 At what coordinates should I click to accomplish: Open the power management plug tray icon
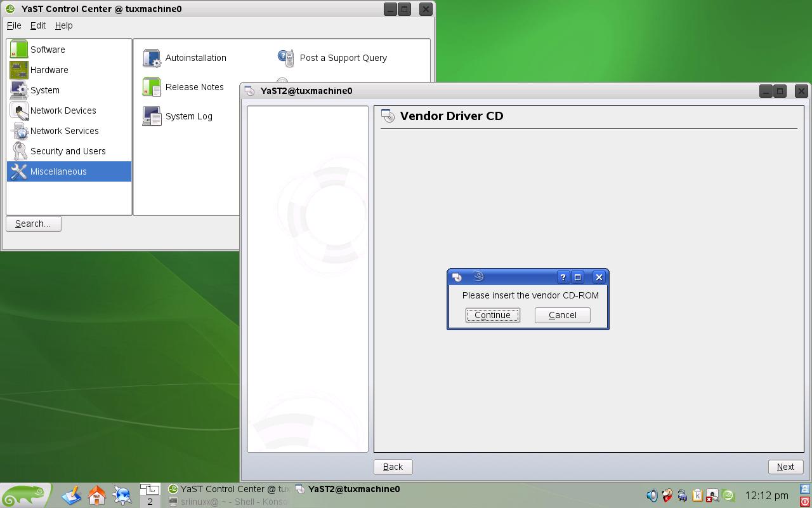[683, 495]
